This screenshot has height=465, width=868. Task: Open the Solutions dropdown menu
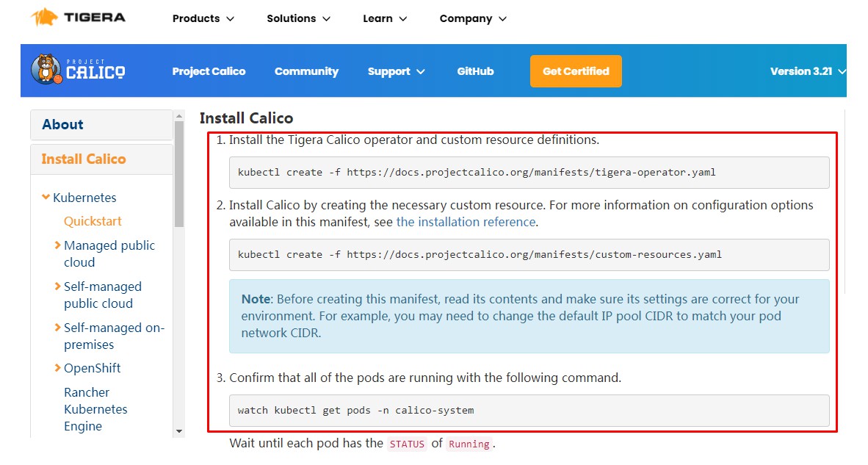298,18
